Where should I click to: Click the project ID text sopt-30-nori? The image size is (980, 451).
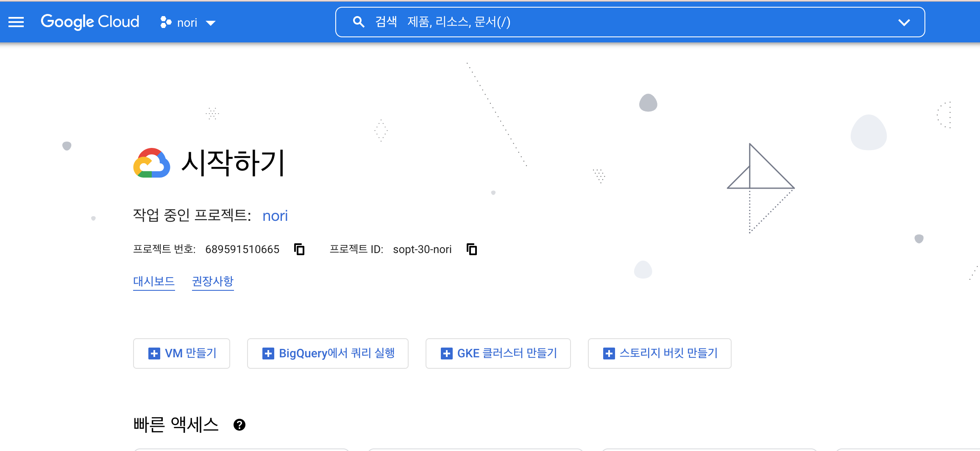(422, 249)
